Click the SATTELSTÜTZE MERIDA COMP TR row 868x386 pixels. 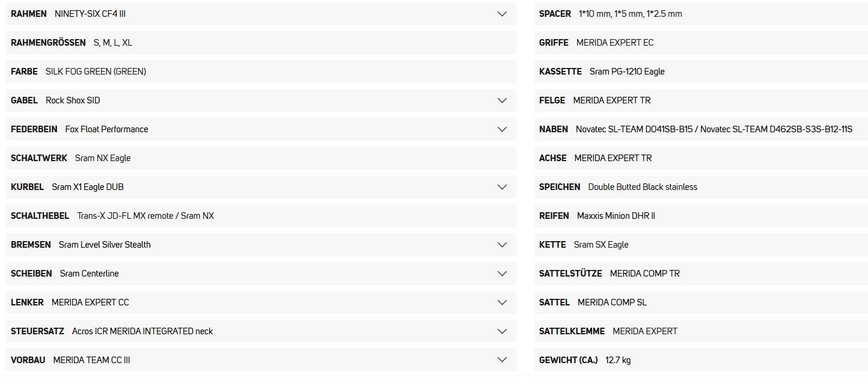click(699, 274)
